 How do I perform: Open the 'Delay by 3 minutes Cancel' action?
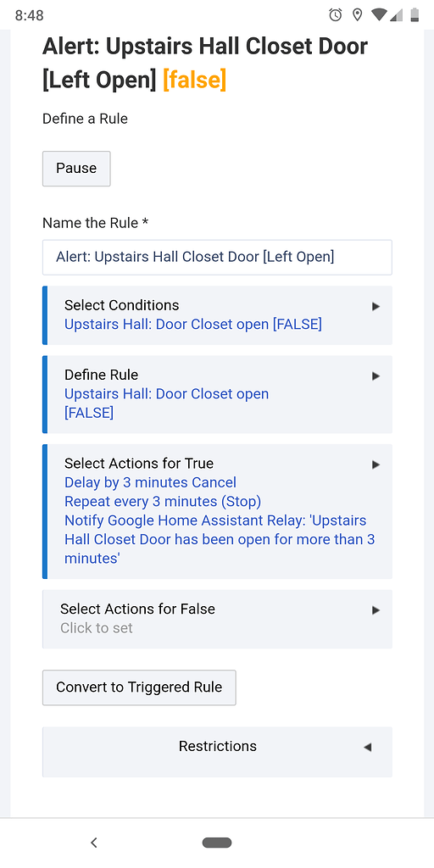coord(151,482)
